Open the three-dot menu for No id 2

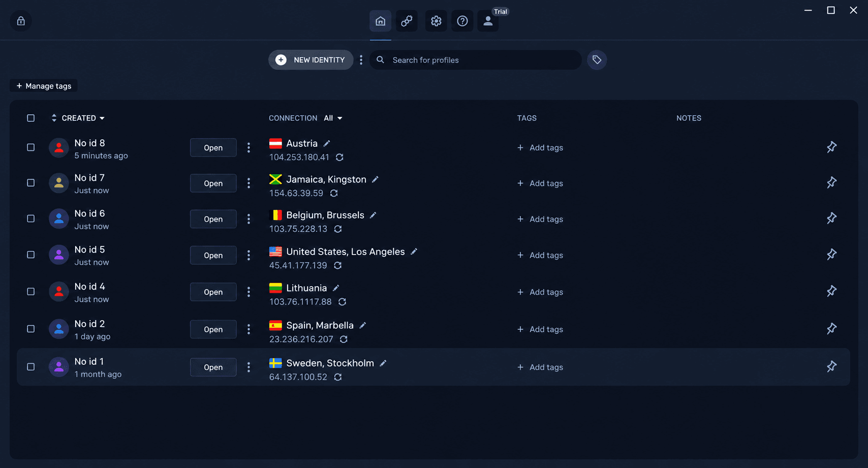point(249,329)
